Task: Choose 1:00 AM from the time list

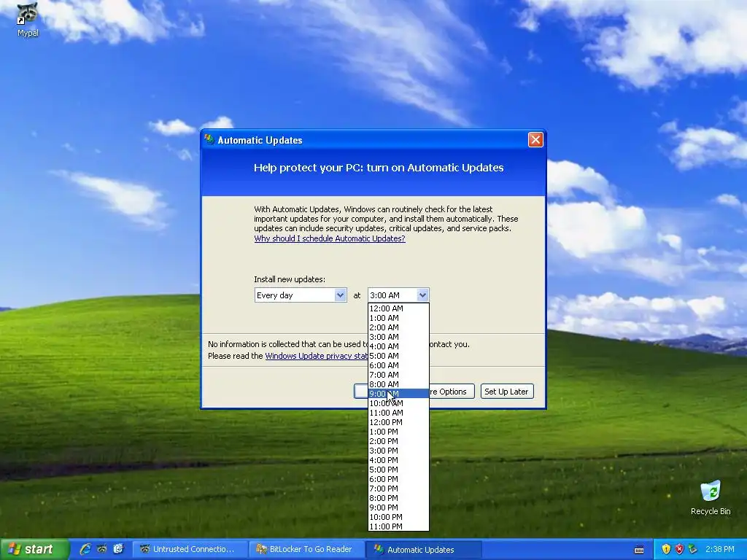Action: [x=398, y=318]
